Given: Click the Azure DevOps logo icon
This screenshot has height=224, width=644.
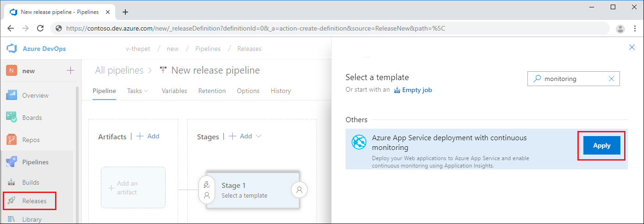Looking at the screenshot, I should [12, 49].
